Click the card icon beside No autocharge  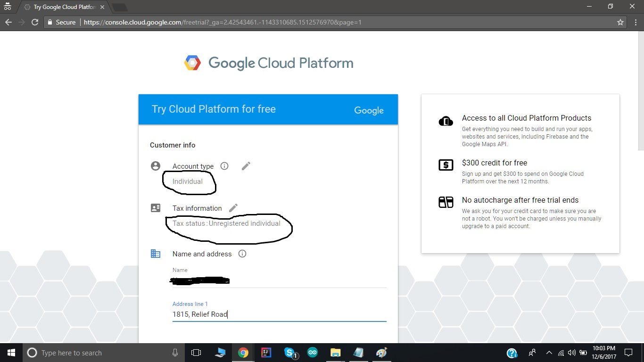point(446,202)
